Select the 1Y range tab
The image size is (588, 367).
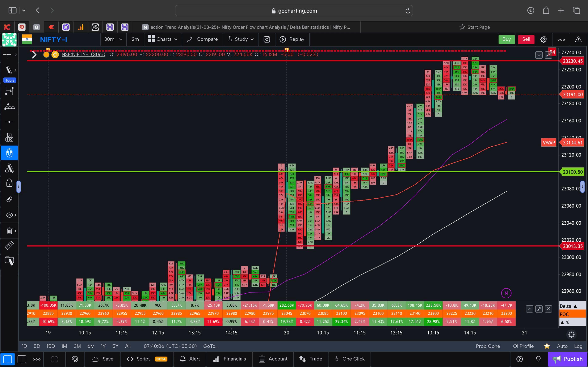(103, 346)
